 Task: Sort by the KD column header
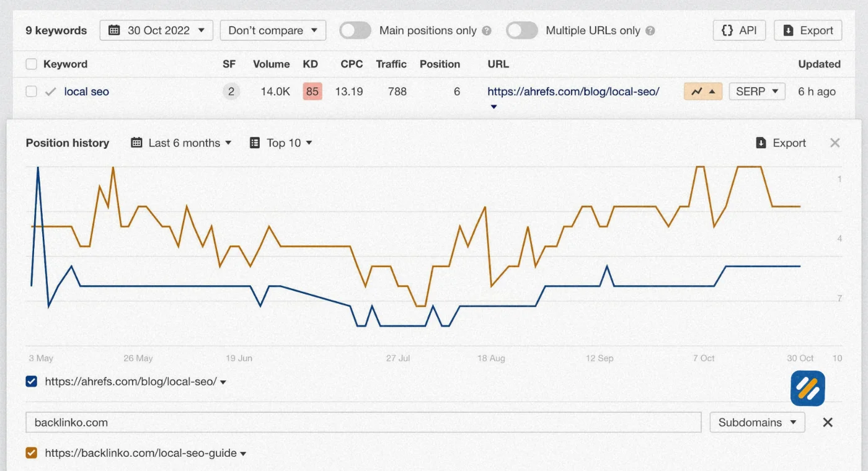(x=310, y=64)
